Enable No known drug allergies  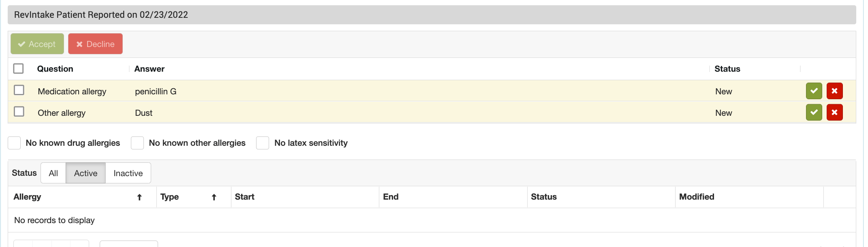pyautogui.click(x=15, y=143)
